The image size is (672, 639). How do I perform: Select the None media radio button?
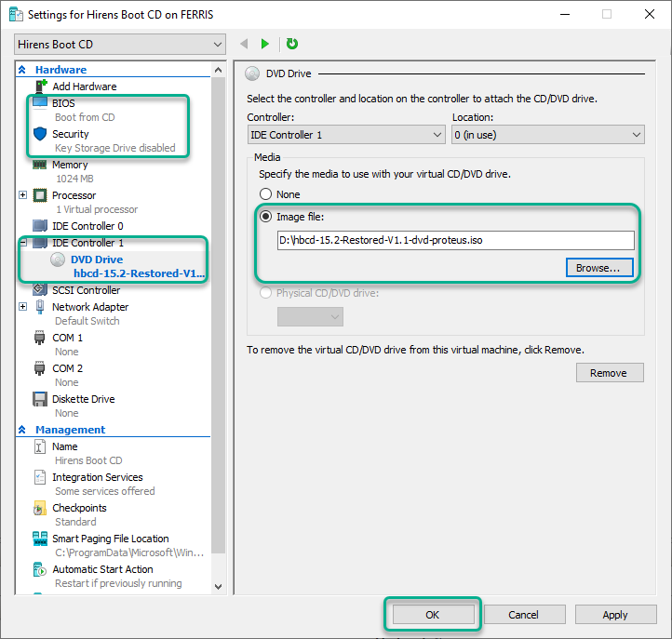tap(265, 194)
